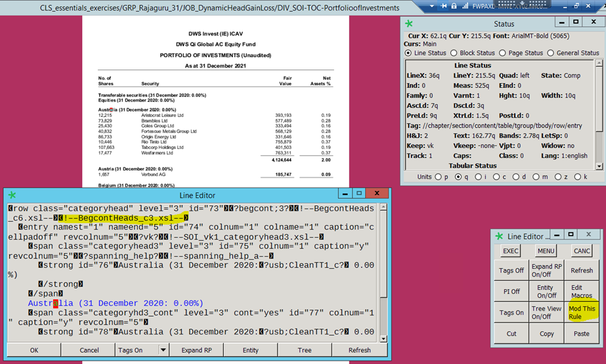
Task: Click PI Off in the palette
Action: click(511, 291)
